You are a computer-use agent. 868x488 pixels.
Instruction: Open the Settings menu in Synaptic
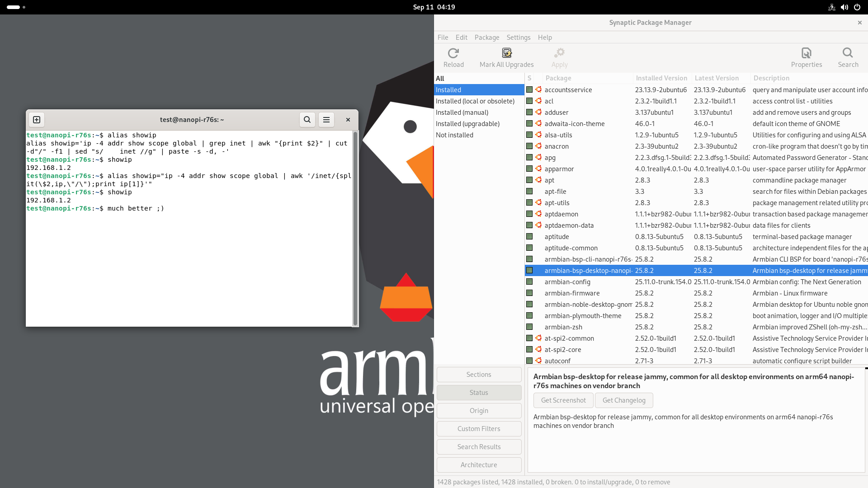pos(518,38)
